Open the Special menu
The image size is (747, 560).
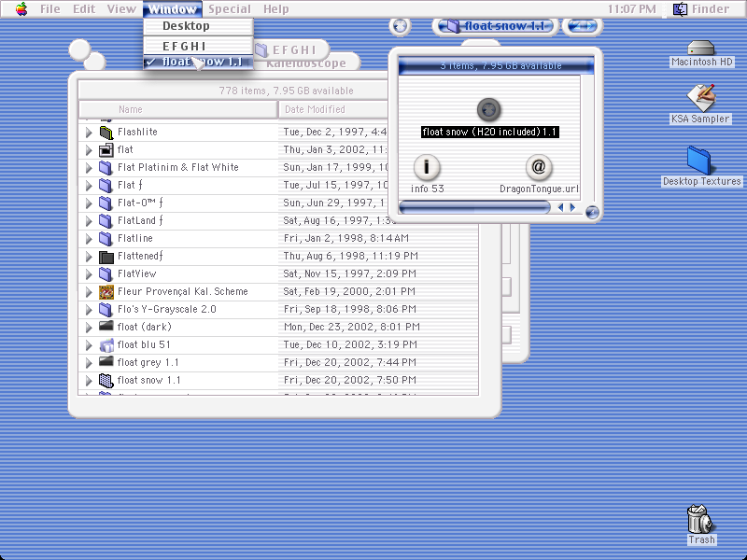tap(229, 8)
